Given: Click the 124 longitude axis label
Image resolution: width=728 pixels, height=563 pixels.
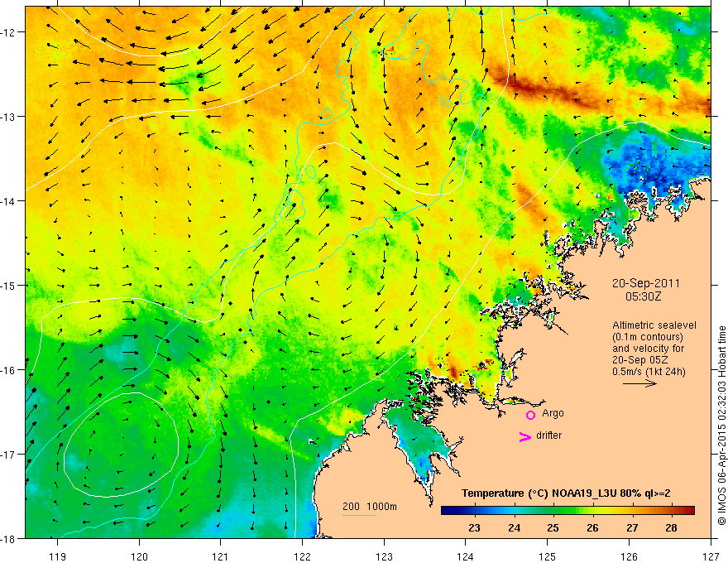Looking at the screenshot, I should tap(466, 556).
